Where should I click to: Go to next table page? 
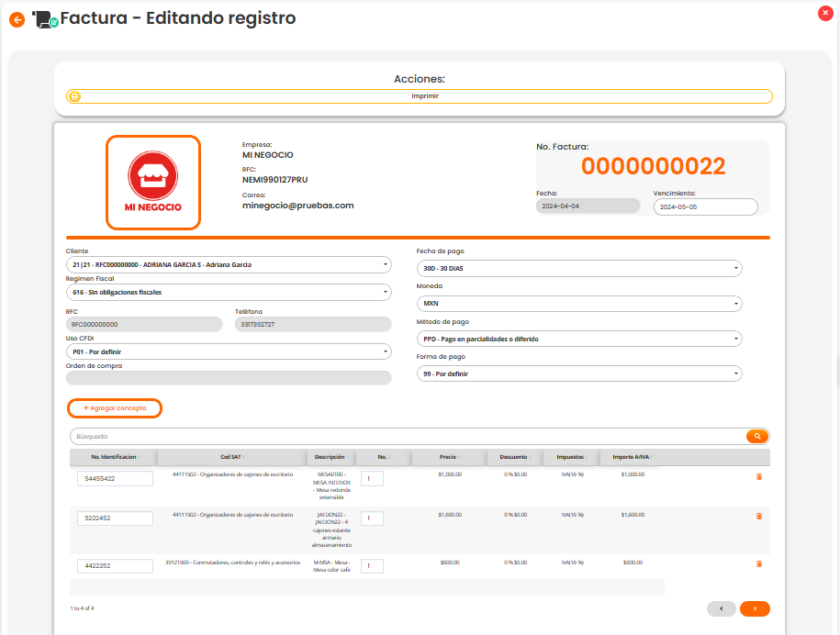[754, 608]
